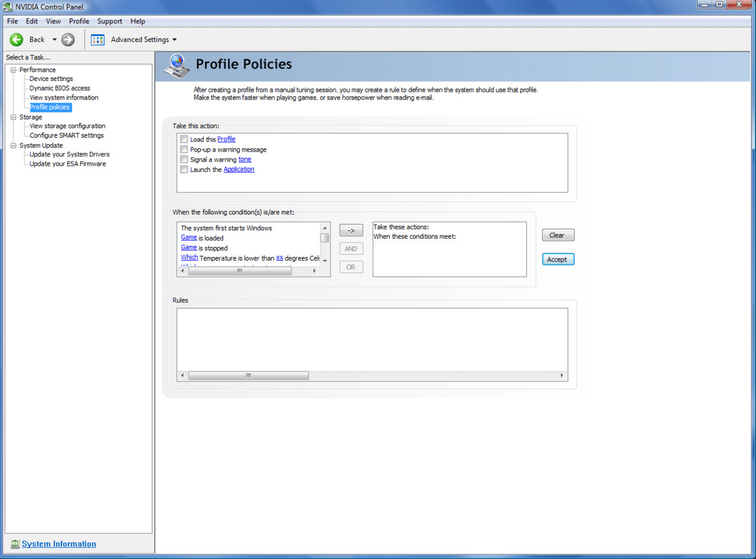The width and height of the screenshot is (756, 559).
Task: Open the View menu
Action: click(x=53, y=21)
